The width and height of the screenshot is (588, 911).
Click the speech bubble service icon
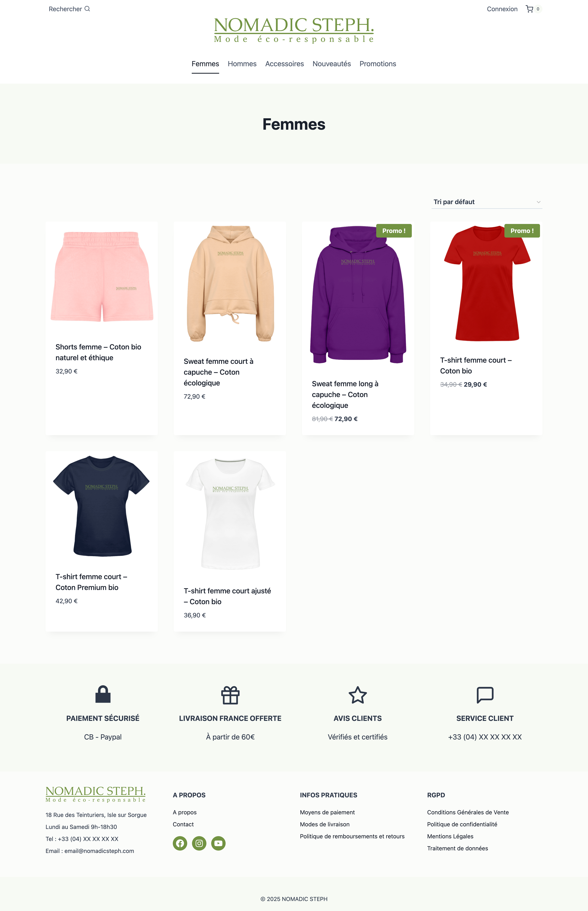(x=485, y=695)
